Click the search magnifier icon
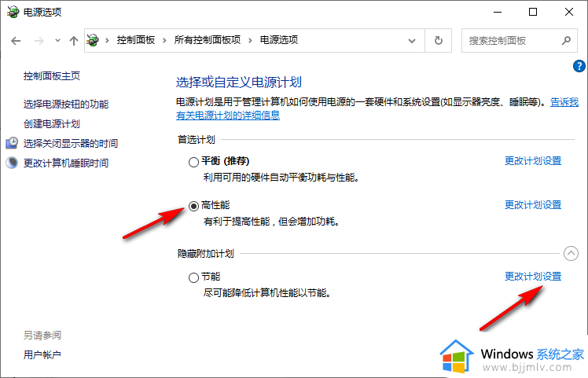The width and height of the screenshot is (588, 378). (565, 40)
